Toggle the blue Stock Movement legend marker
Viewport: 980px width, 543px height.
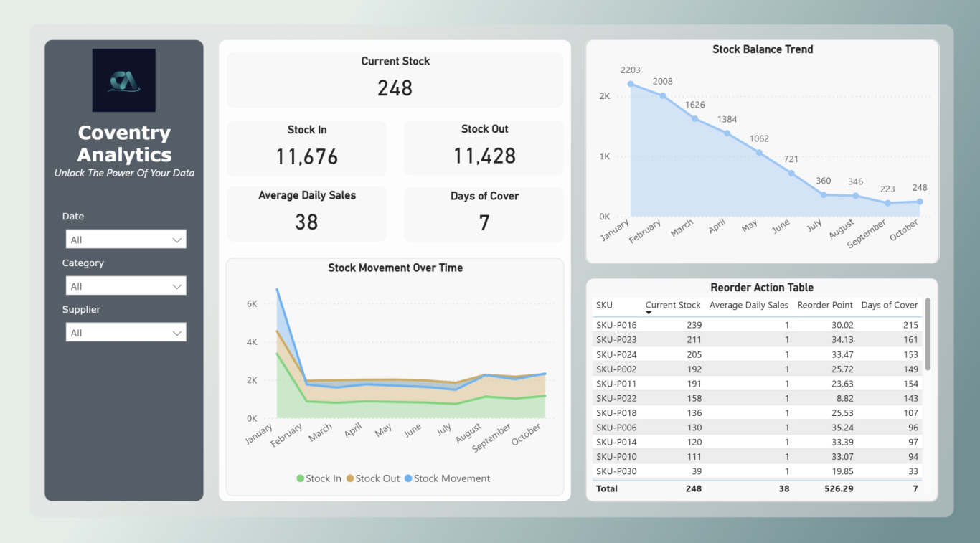tap(408, 478)
